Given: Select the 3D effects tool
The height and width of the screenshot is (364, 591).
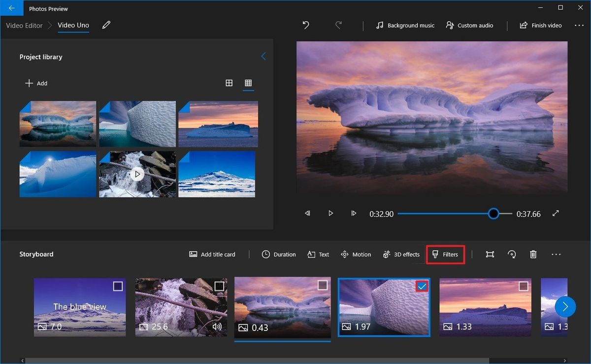Looking at the screenshot, I should 401,254.
